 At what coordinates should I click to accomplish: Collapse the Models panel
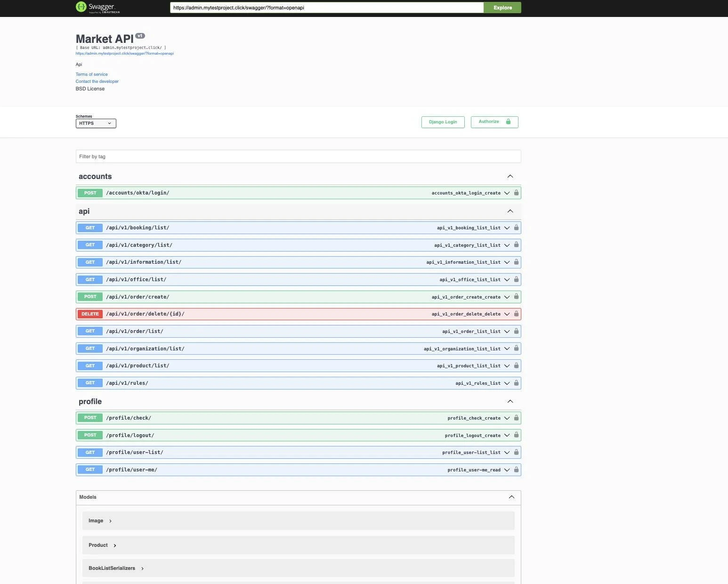pos(511,497)
